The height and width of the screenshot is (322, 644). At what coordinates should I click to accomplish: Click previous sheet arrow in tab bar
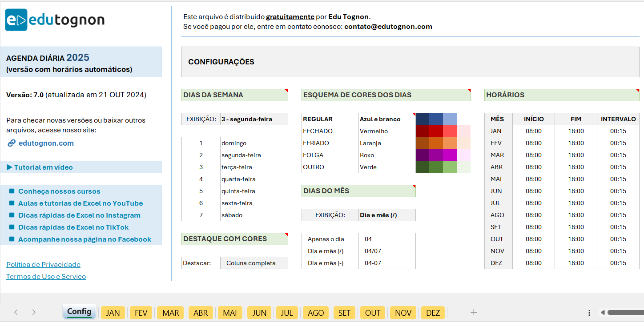(x=16, y=312)
